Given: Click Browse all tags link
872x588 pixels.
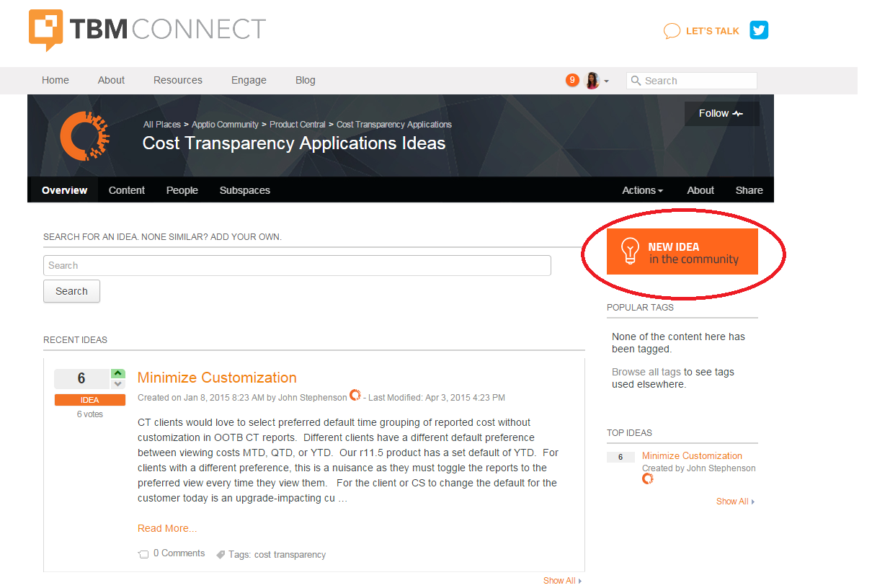Looking at the screenshot, I should tap(646, 372).
